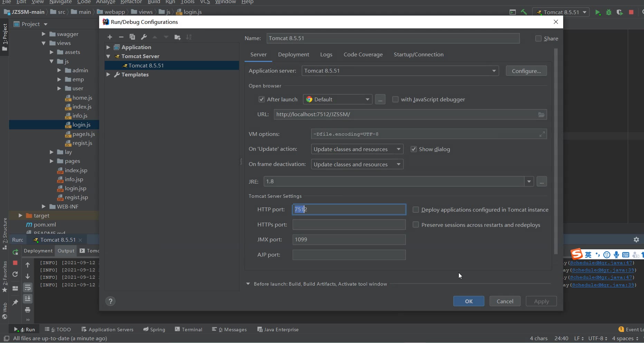644x343 pixels.
Task: Open the Application server dropdown
Action: [494, 71]
